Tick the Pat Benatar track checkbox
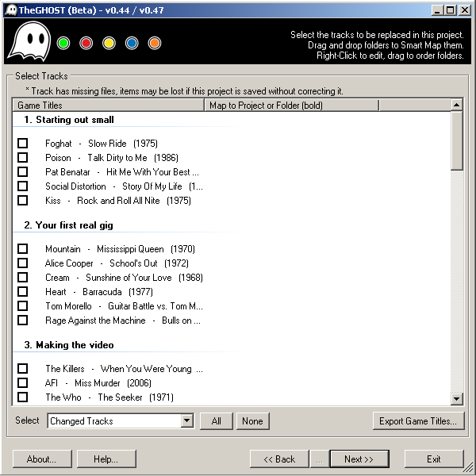 22,172
